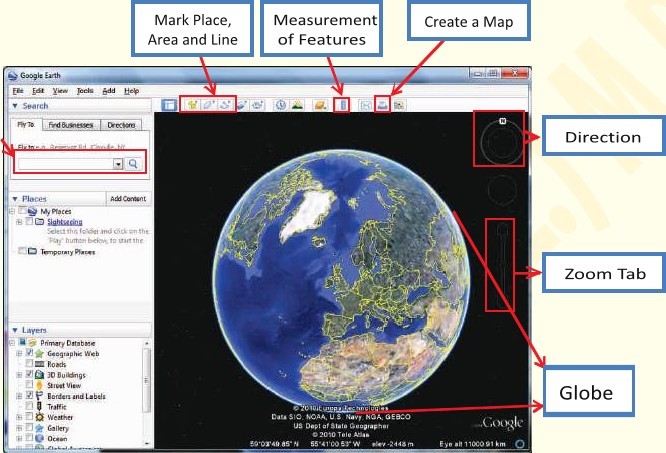Switch to the Find Businesses tab

tap(71, 125)
